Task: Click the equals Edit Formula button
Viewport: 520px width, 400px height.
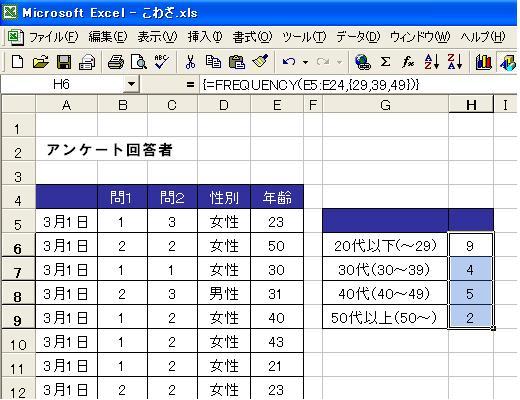Action: (190, 84)
